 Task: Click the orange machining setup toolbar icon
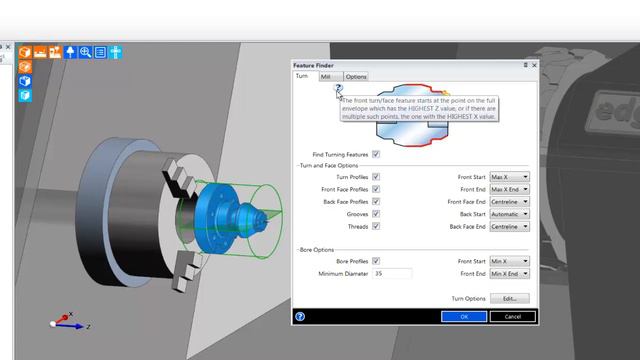coord(55,52)
